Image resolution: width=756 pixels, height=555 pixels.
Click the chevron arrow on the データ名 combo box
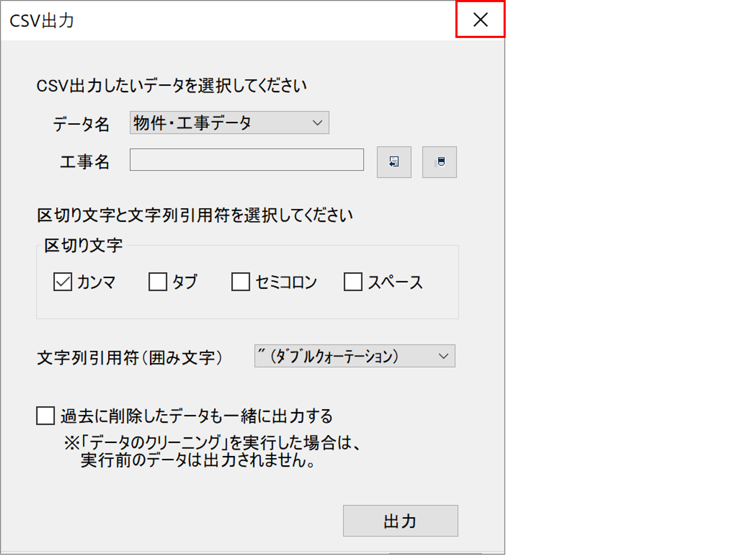[x=317, y=123]
